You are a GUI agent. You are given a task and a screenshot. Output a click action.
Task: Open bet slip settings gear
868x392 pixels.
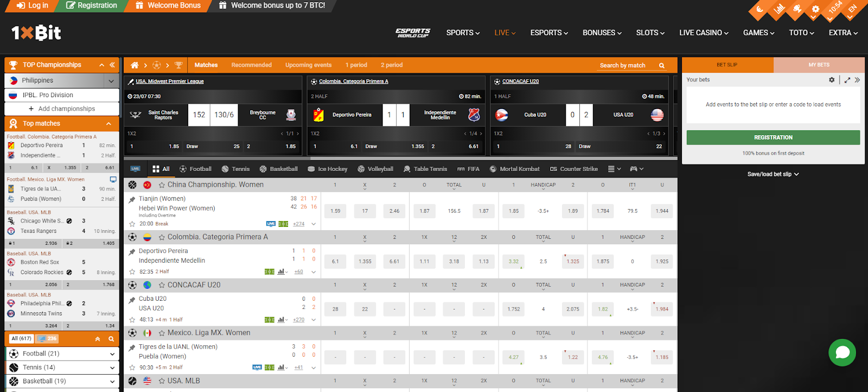832,80
